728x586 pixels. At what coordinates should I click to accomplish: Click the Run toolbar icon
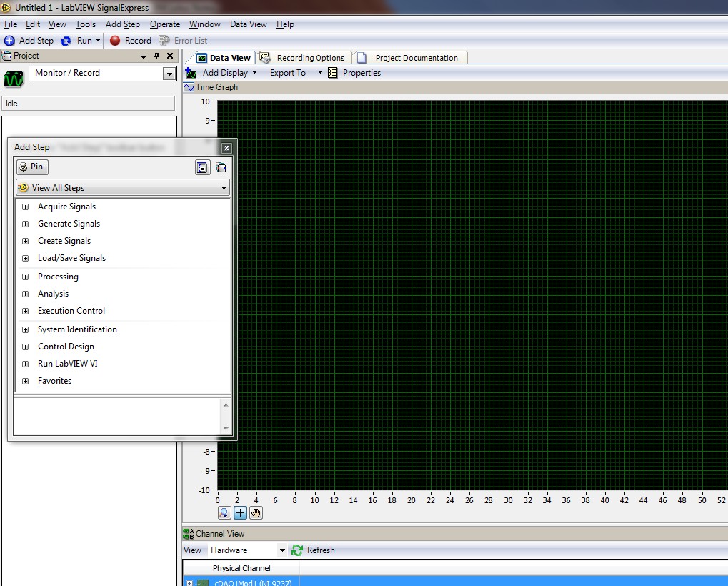tap(66, 41)
